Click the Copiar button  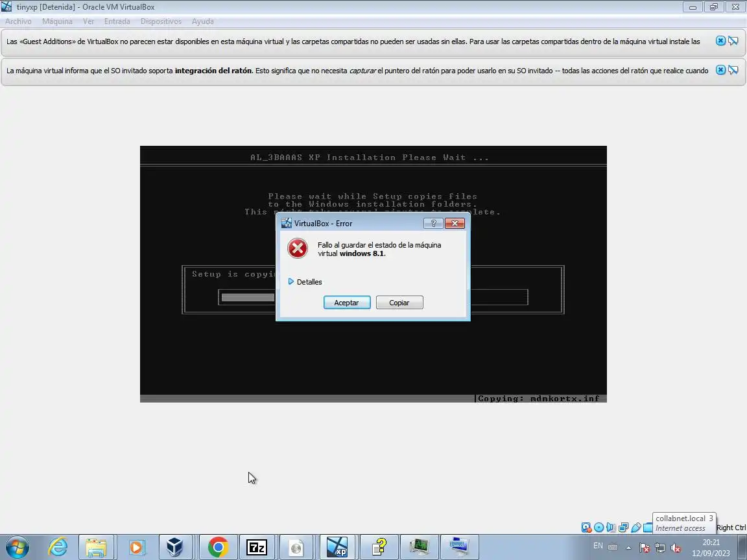tap(399, 303)
